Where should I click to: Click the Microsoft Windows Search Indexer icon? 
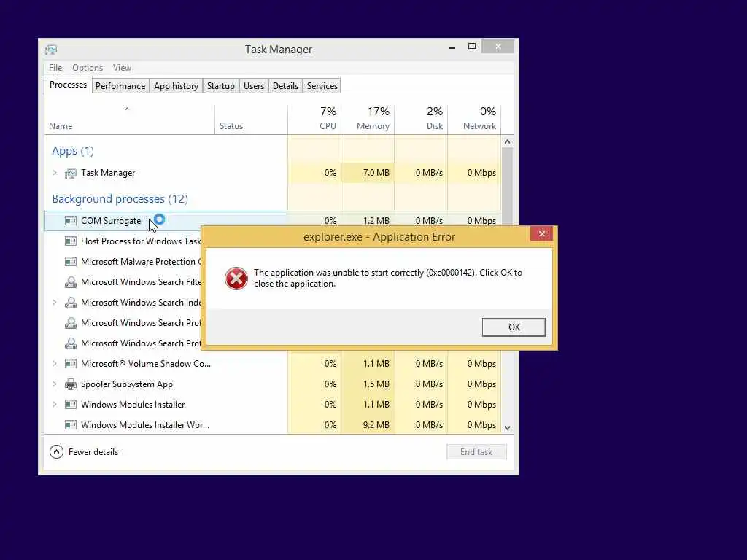[71, 303]
